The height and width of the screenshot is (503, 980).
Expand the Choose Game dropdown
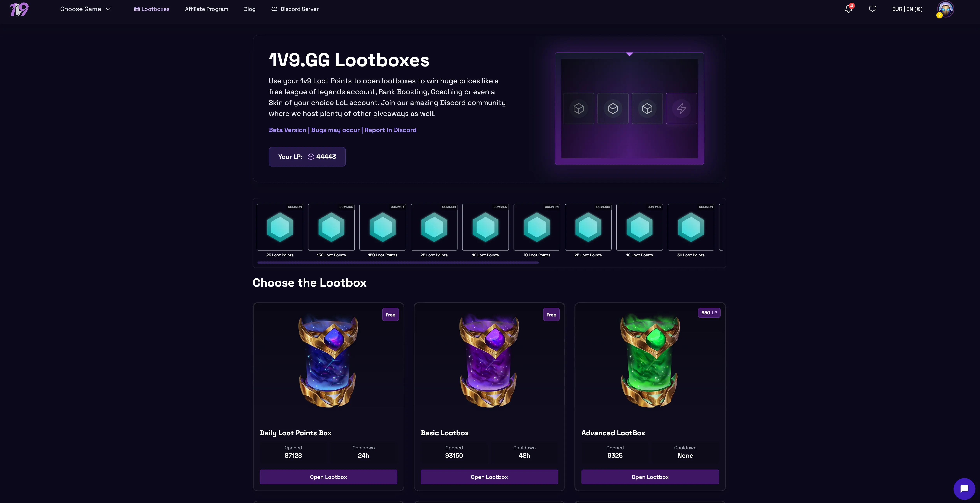86,9
